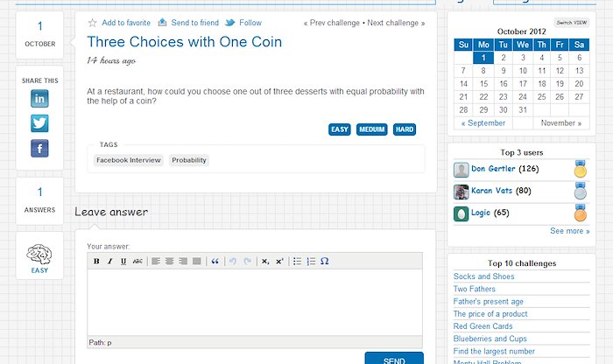
Task: Insert a bulleted list in editor
Action: click(297, 262)
